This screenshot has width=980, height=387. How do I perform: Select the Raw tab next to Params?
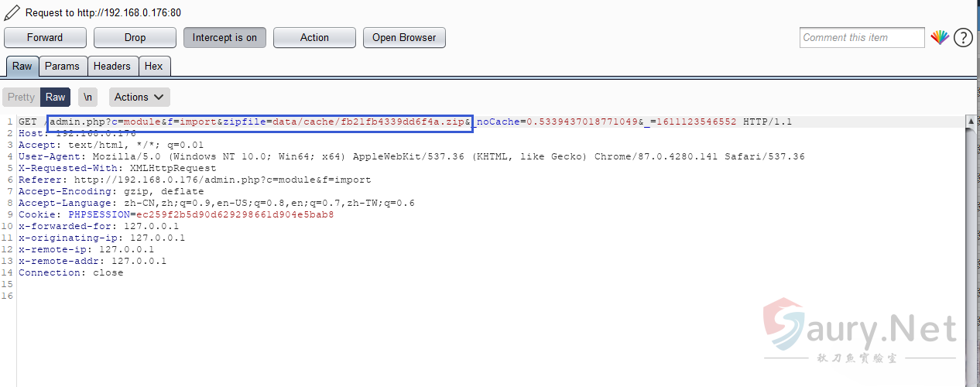[22, 66]
